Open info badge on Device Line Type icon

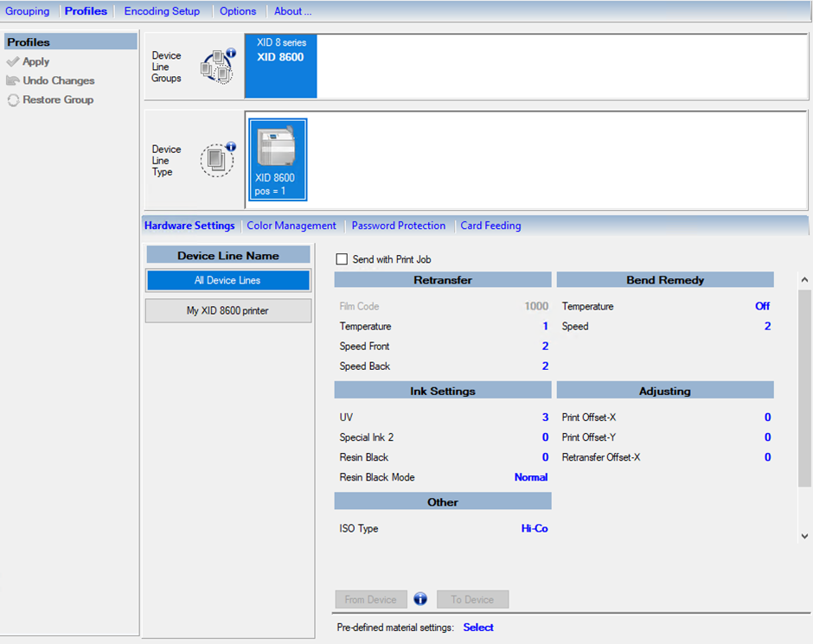coord(231,147)
